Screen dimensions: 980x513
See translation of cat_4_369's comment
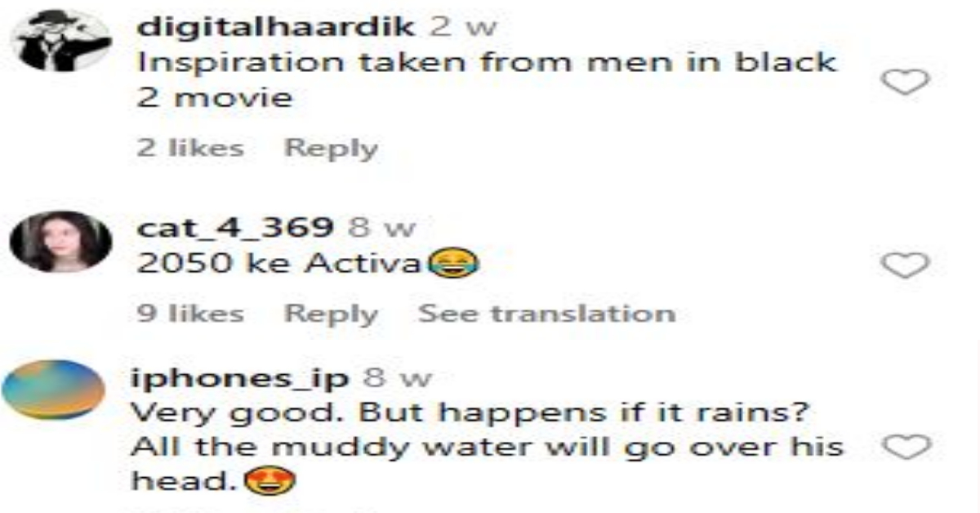pos(546,314)
